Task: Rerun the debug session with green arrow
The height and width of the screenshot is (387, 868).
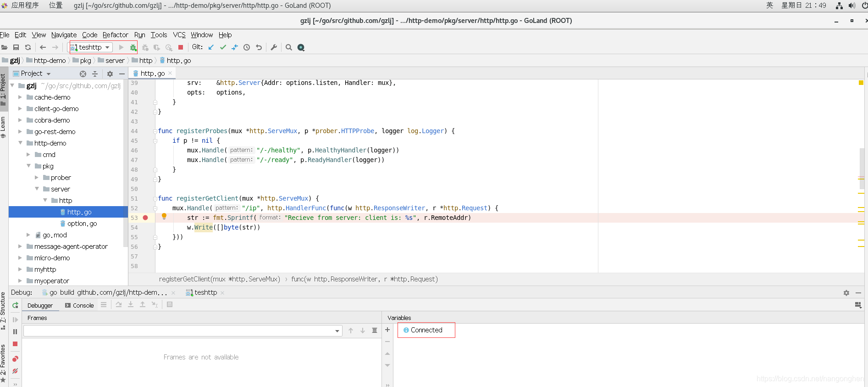Action: pos(15,305)
